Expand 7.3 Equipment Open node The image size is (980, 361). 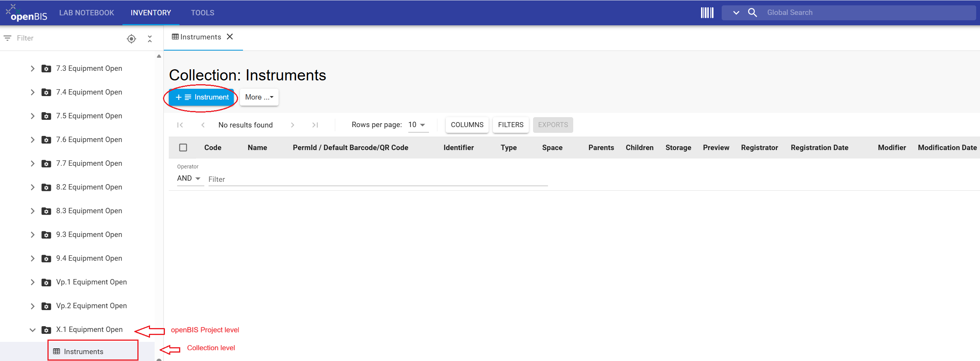click(x=33, y=69)
